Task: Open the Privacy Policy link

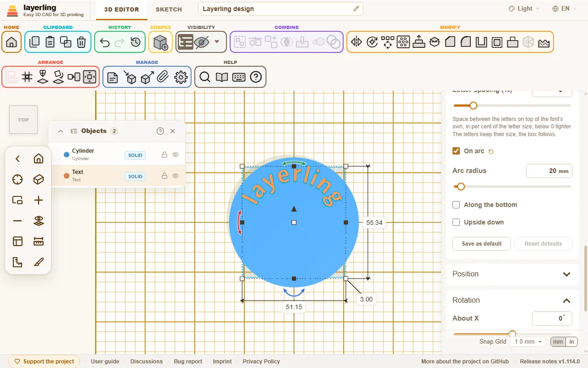Action: [261, 362]
